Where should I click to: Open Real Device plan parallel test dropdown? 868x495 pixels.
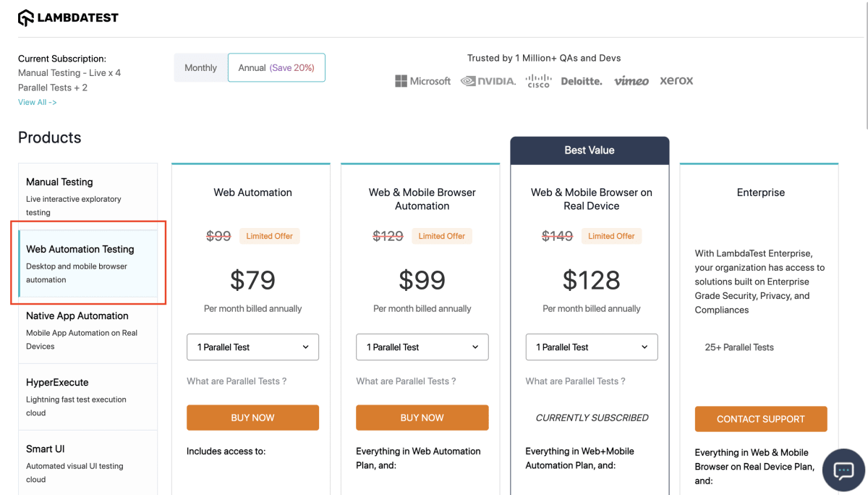coord(592,347)
